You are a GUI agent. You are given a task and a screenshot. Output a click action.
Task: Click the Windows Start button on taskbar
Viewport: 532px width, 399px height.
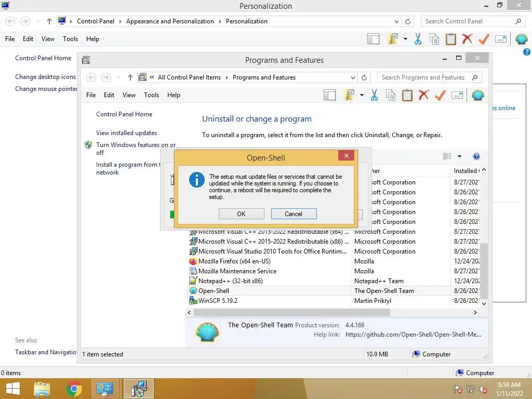[13, 389]
